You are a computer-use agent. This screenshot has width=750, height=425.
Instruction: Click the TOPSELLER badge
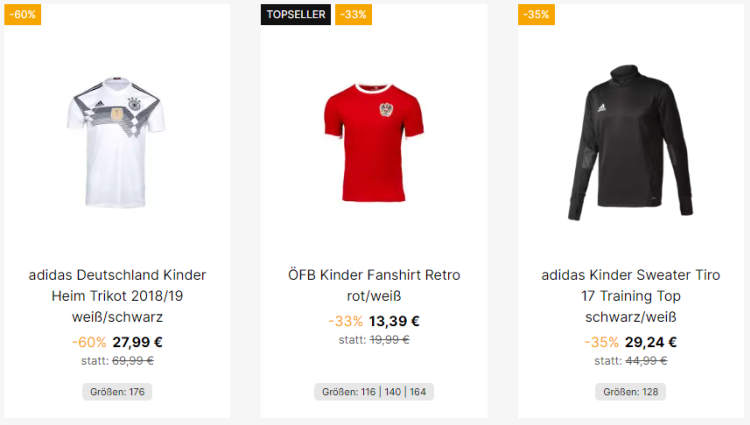coord(295,14)
